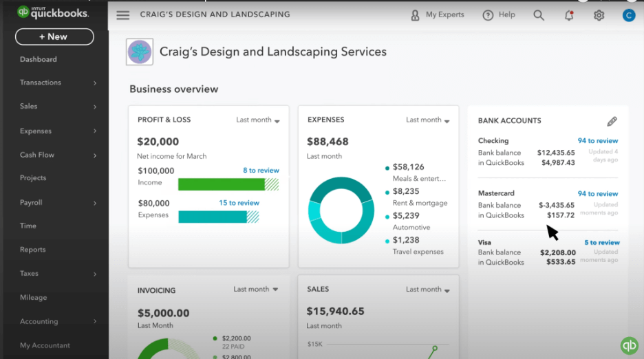Click the '8 to review' income link
The height and width of the screenshot is (359, 644).
click(x=261, y=170)
